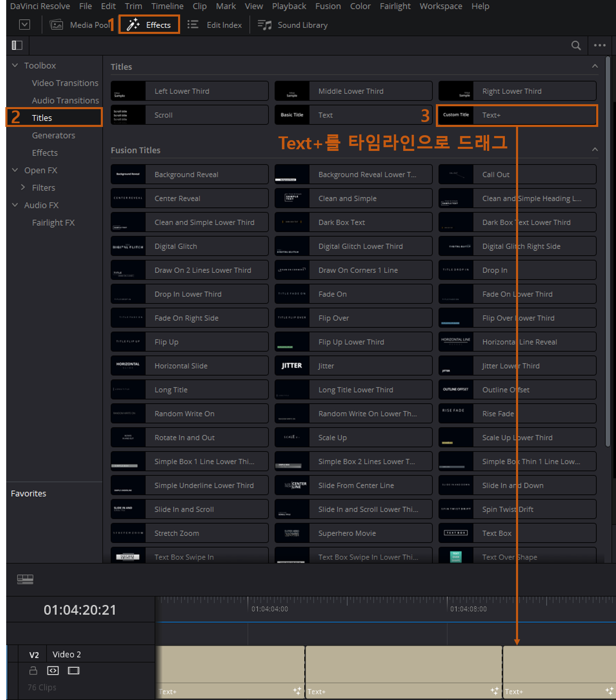Open the Media Pool panel
616x700 pixels.
pyautogui.click(x=79, y=25)
